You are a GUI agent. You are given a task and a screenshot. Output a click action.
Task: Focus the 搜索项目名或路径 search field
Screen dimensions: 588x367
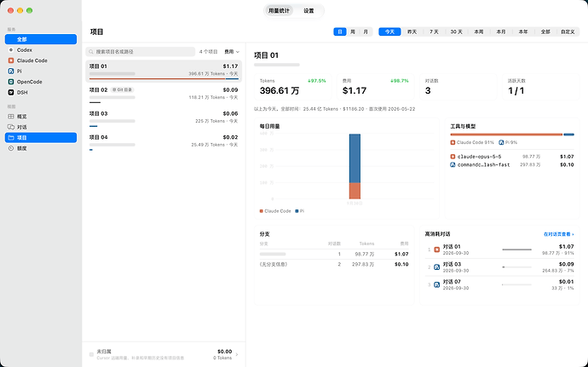pyautogui.click(x=141, y=52)
